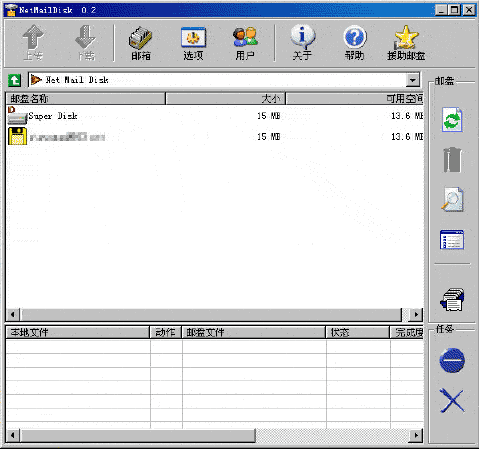Image resolution: width=479 pixels, height=449 pixels.
Task: Open the 邮箱 mailbox toolbar button
Action: (x=141, y=43)
